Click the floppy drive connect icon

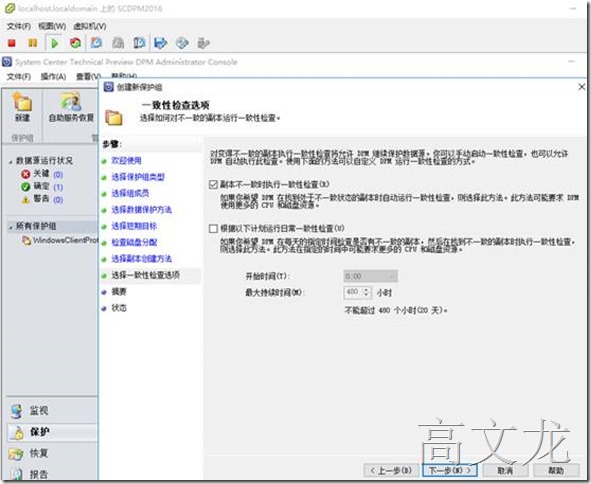tap(161, 43)
